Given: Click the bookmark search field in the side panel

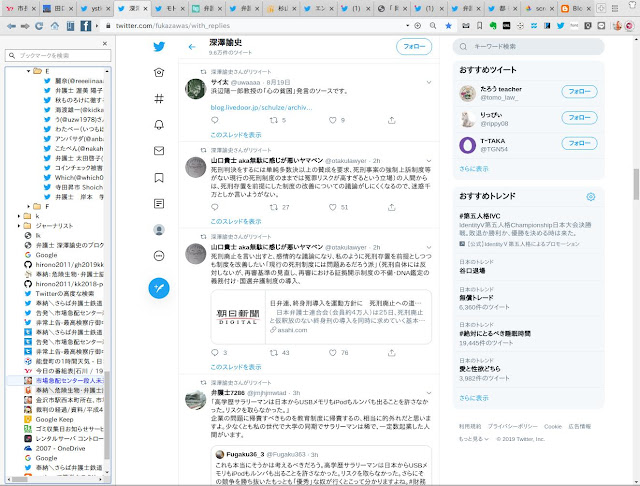Looking at the screenshot, I should [x=58, y=55].
